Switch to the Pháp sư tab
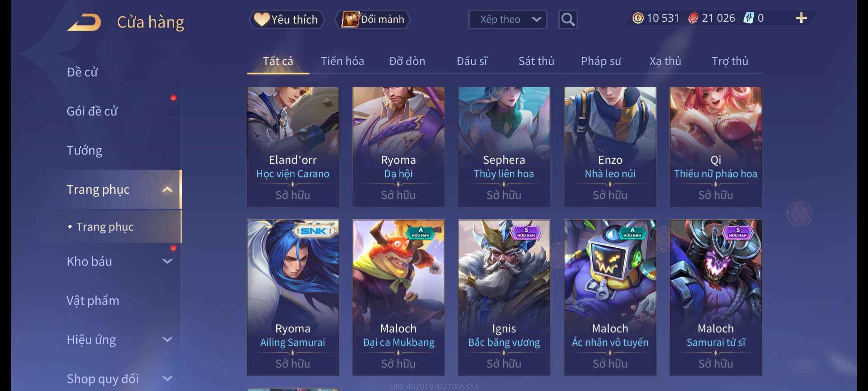The image size is (868, 391). [601, 61]
